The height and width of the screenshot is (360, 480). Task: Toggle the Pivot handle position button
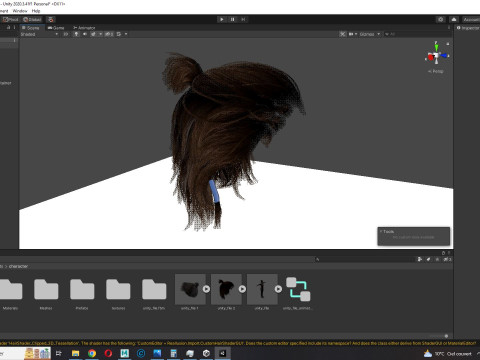click(x=10, y=19)
